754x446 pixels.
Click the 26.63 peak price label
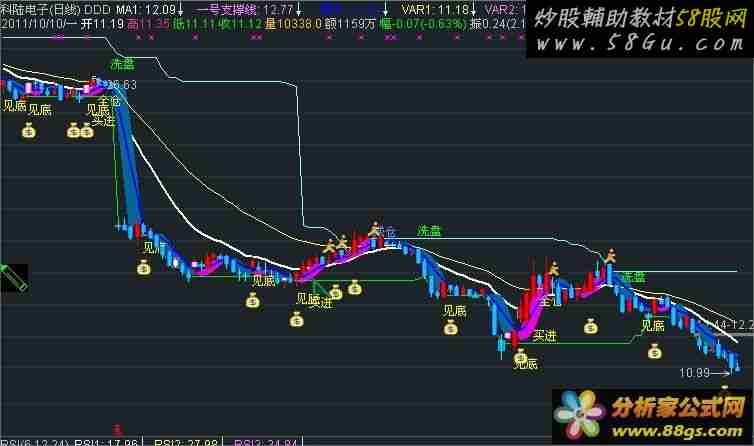tap(123, 85)
